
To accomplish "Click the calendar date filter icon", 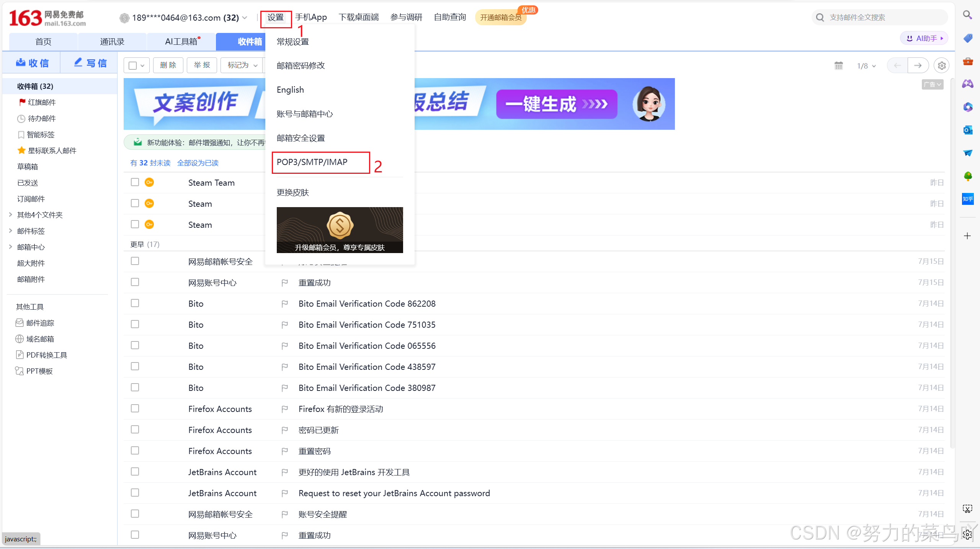I will click(x=838, y=65).
